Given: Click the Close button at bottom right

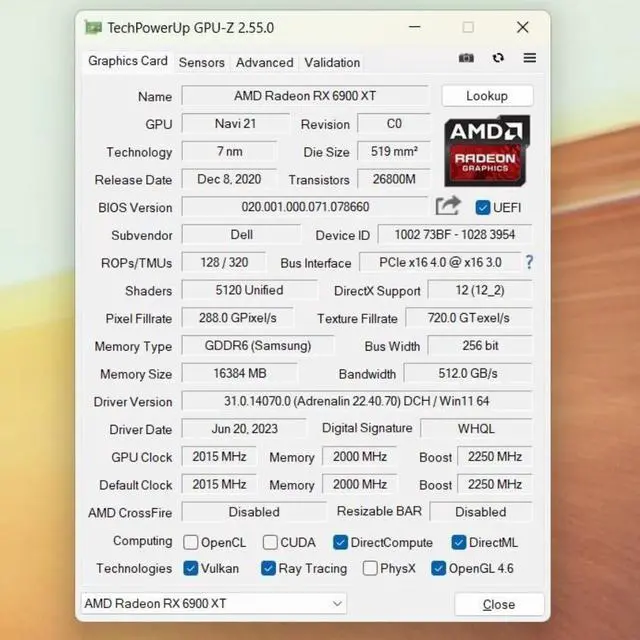Looking at the screenshot, I should click(x=499, y=604).
